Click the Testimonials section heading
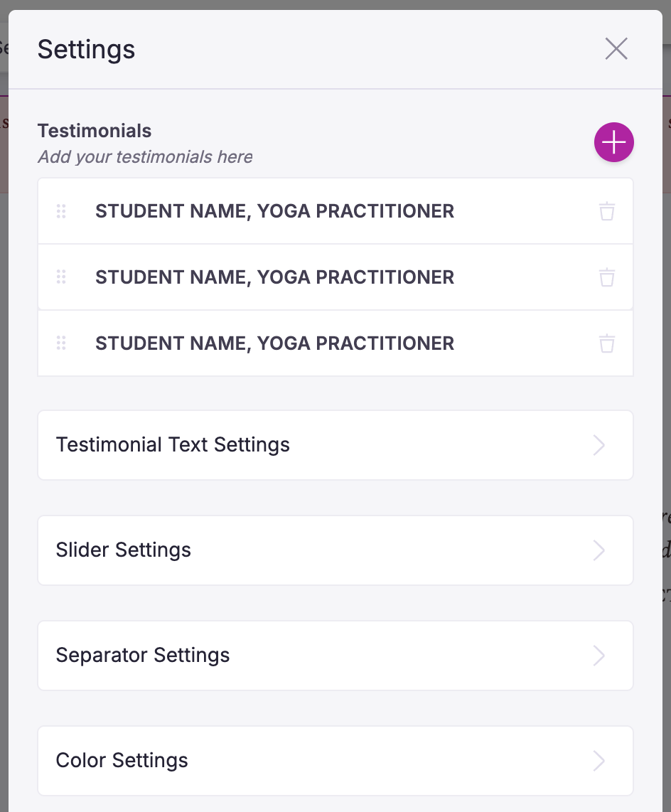 [x=95, y=131]
